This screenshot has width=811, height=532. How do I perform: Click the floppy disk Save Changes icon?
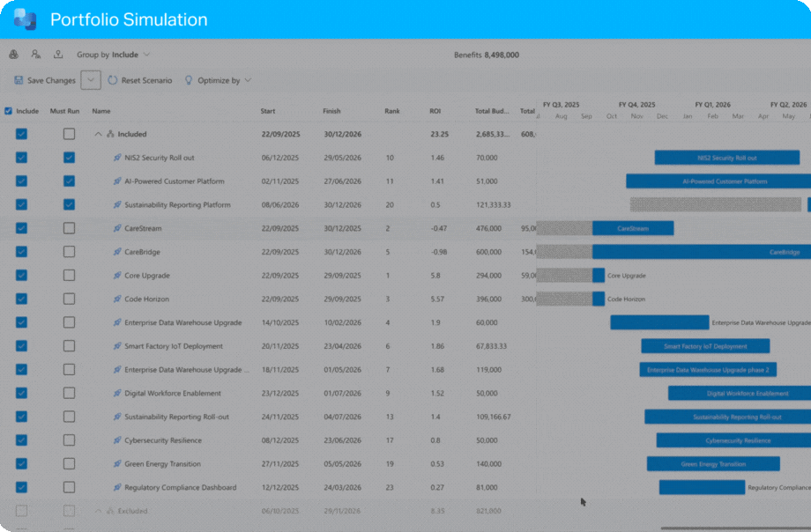coord(19,80)
